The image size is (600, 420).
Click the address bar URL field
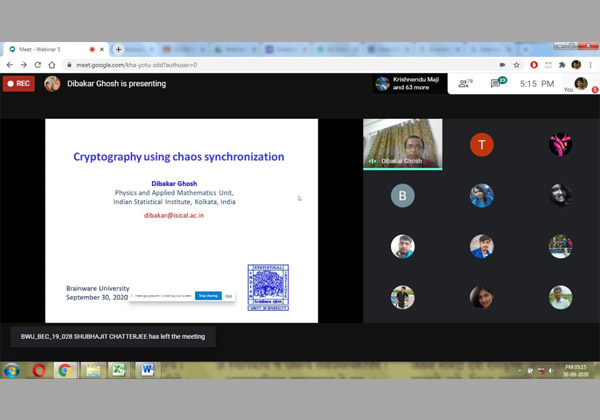(x=281, y=65)
